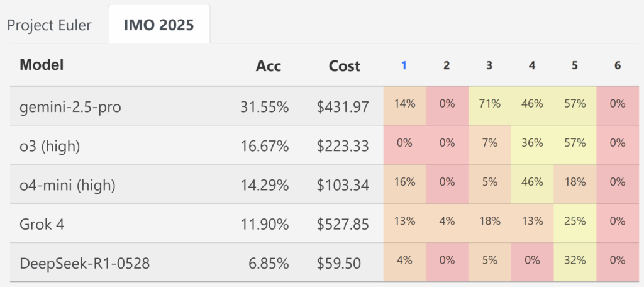The image size is (644, 287).
Task: Click problem 3 column header
Action: pyautogui.click(x=489, y=65)
